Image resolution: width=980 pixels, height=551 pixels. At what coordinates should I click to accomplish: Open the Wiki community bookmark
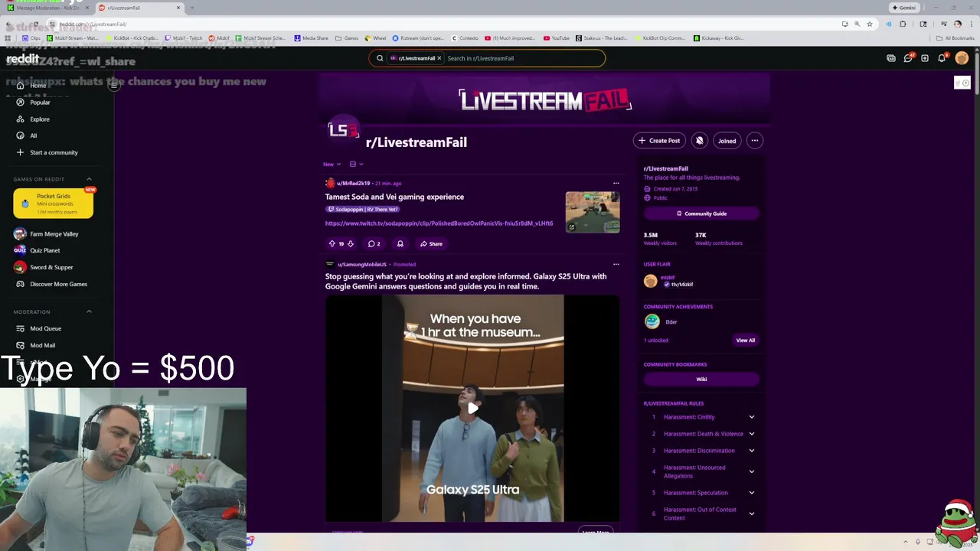coord(701,380)
